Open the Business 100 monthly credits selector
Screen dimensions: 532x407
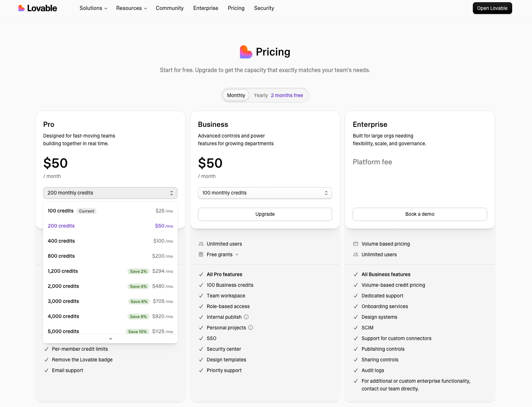click(265, 193)
